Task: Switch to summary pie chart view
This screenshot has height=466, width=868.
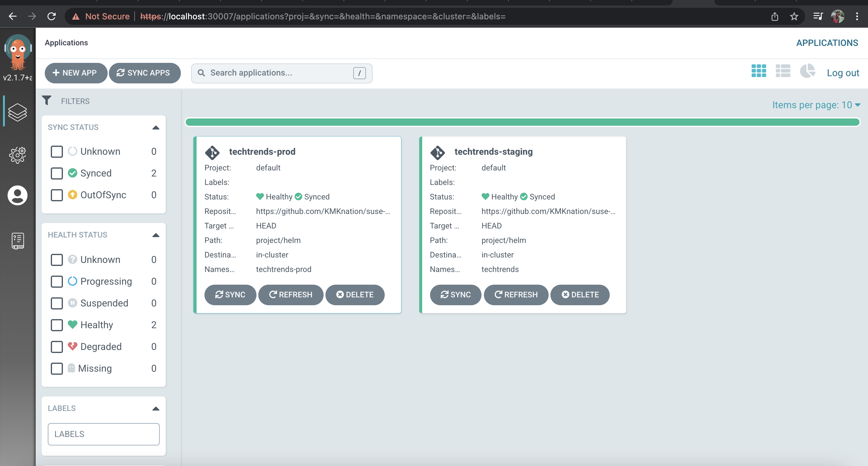Action: click(x=807, y=71)
